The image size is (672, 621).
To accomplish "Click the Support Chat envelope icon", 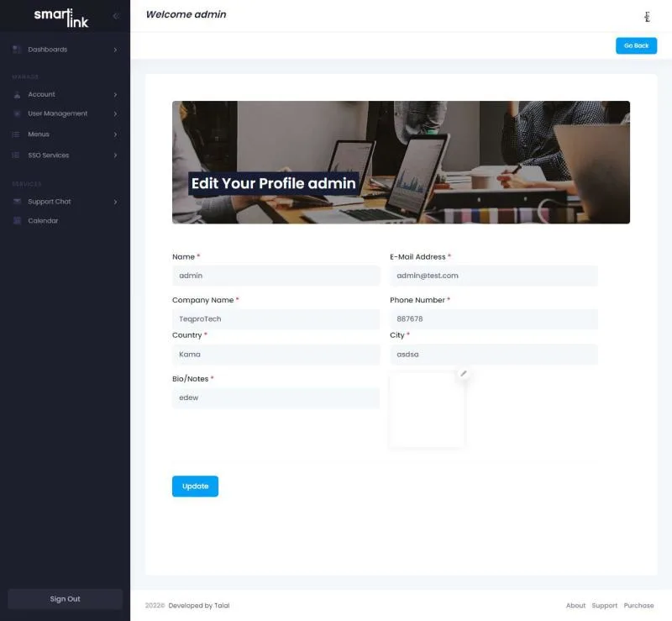I will 17,202.
